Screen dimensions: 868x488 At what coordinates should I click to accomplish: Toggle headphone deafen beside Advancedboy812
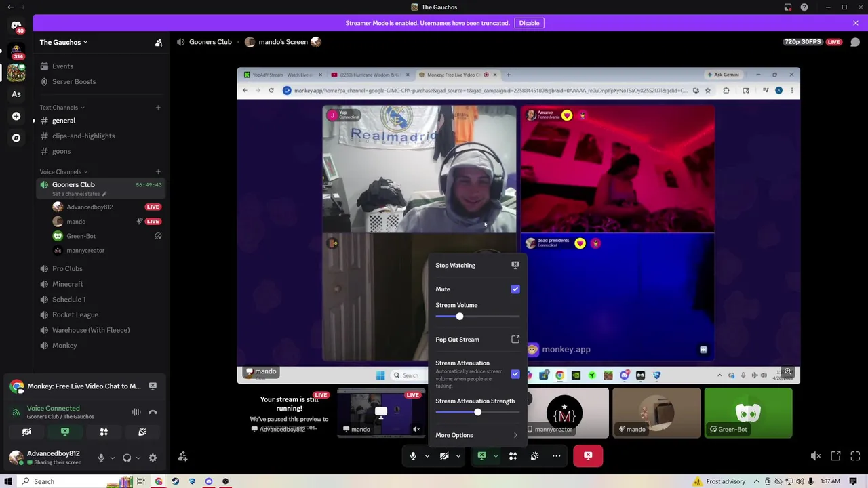coord(127,457)
